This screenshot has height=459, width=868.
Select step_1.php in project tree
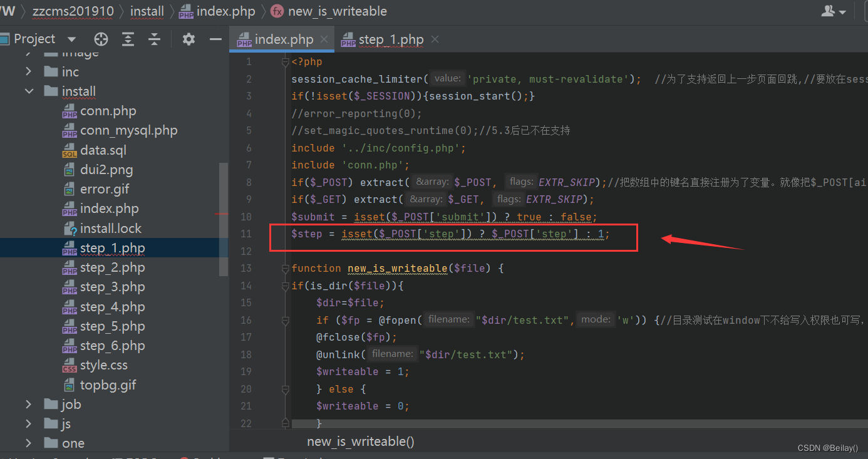pyautogui.click(x=112, y=248)
